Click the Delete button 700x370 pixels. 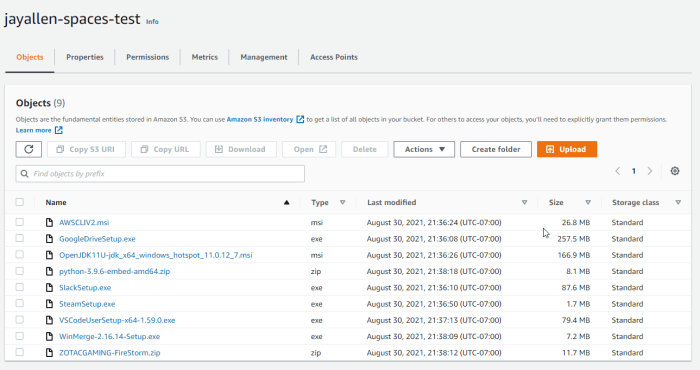[365, 150]
